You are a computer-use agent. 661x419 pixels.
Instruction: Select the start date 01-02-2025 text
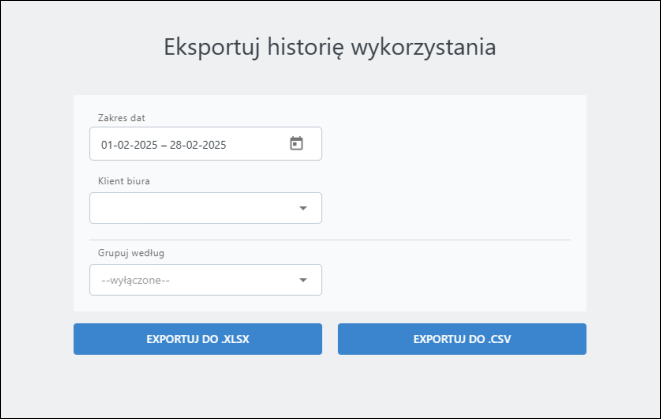coord(129,145)
